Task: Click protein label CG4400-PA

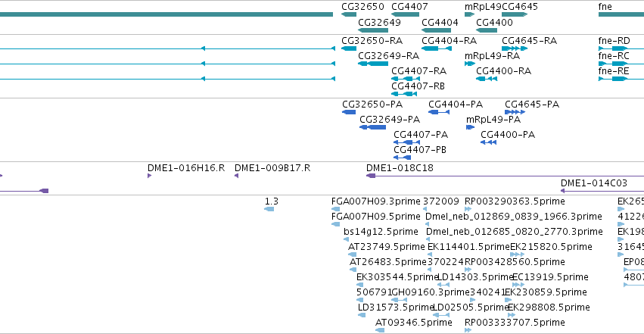Action: tap(508, 135)
